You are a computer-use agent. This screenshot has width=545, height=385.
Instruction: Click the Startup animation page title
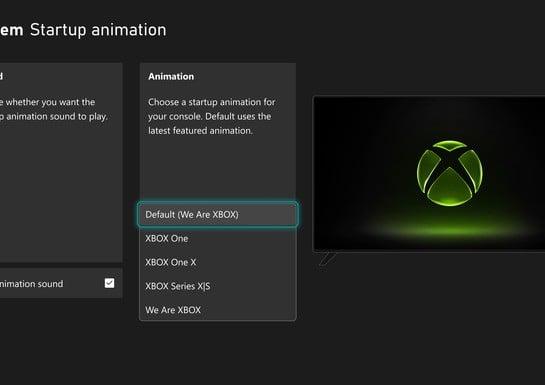(98, 30)
